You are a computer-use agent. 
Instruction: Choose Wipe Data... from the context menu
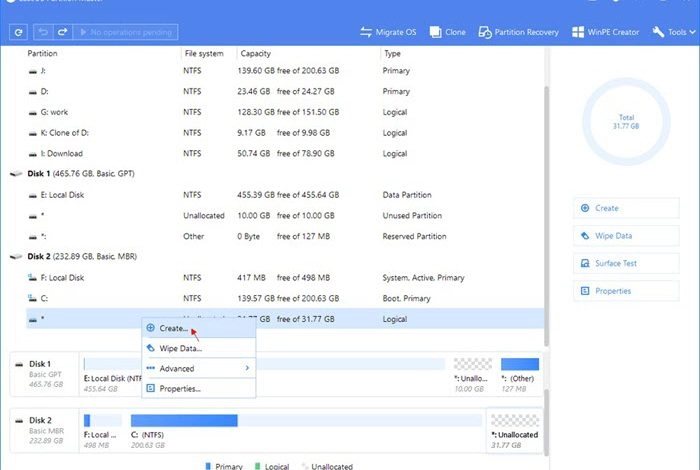coord(199,348)
